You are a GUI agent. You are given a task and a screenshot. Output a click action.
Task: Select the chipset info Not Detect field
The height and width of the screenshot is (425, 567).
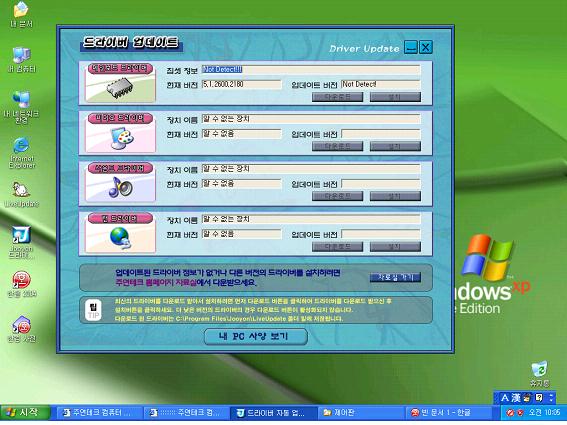[x=311, y=69]
